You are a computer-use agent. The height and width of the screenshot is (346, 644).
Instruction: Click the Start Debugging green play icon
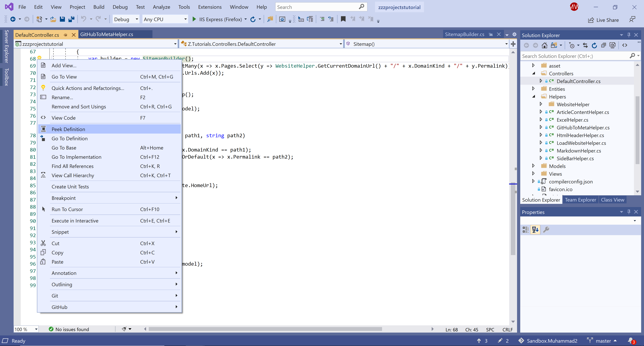pos(194,19)
